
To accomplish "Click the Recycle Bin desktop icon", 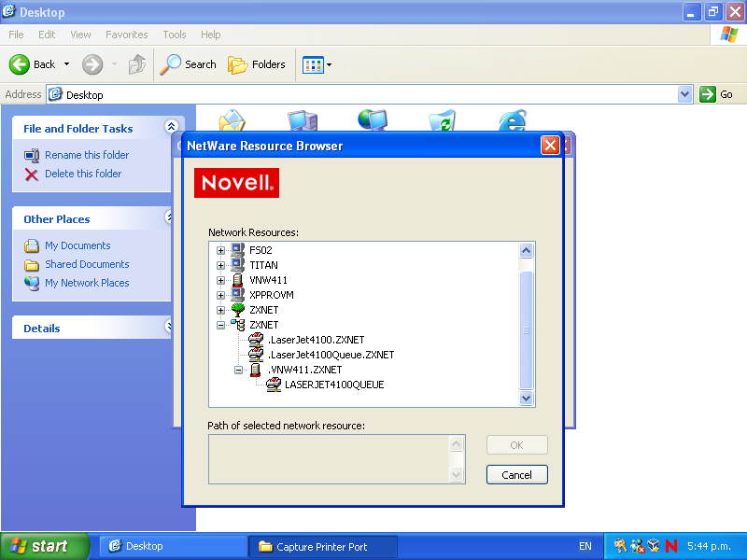I will [442, 120].
